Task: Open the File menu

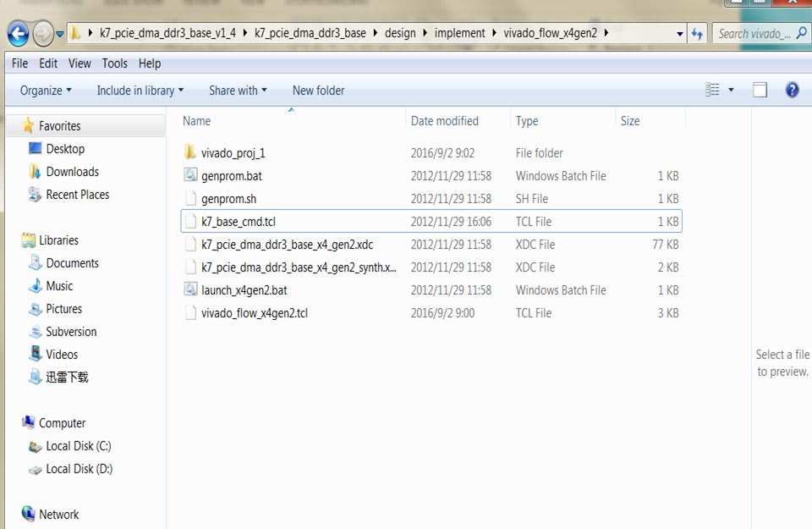Action: point(19,63)
